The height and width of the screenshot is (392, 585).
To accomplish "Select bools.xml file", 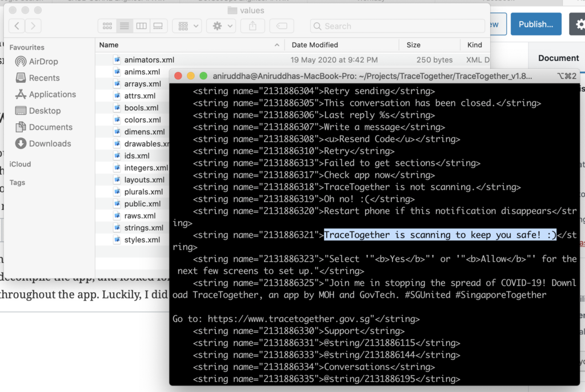I will (142, 108).
